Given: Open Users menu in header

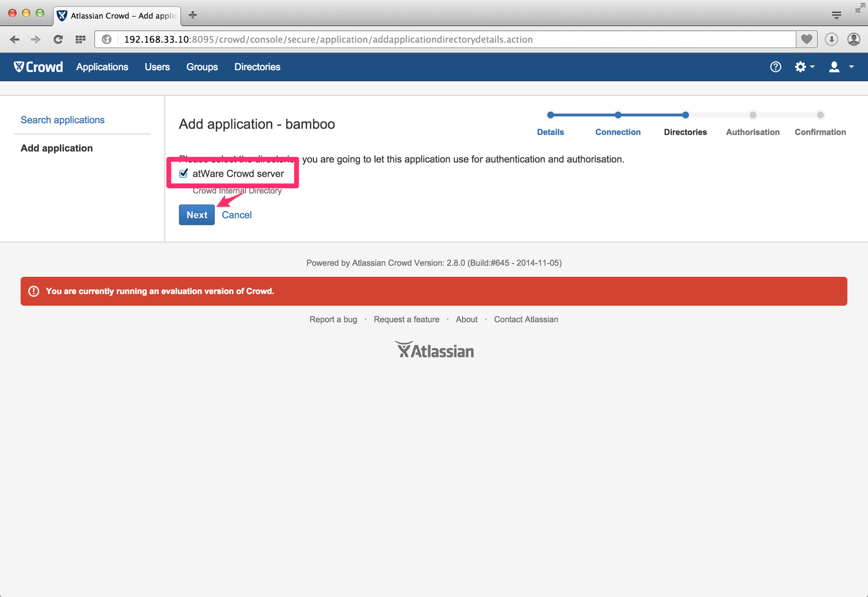Looking at the screenshot, I should coord(157,67).
